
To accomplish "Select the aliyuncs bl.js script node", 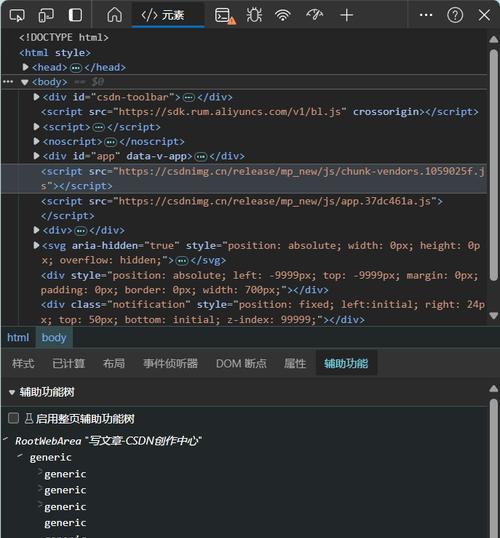I will (260, 112).
